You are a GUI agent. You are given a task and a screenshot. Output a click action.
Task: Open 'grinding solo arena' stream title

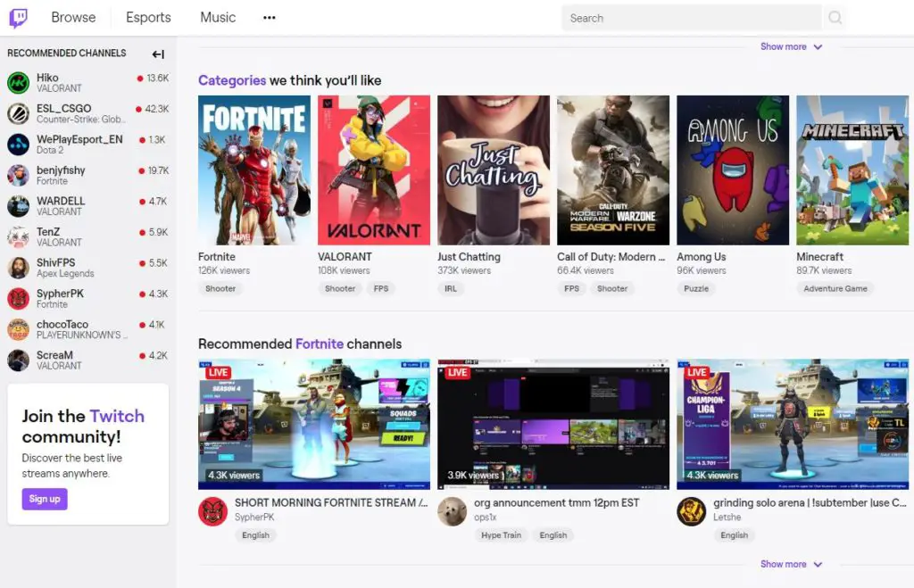pyautogui.click(x=810, y=502)
